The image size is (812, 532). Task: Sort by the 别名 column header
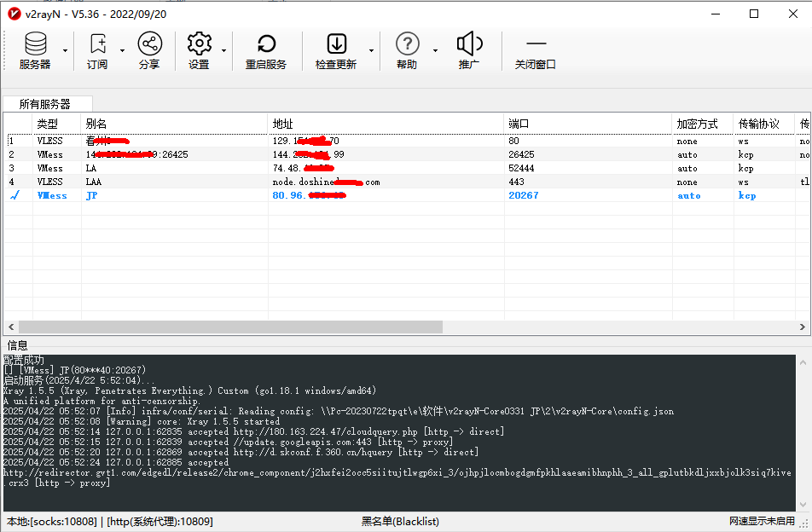175,124
